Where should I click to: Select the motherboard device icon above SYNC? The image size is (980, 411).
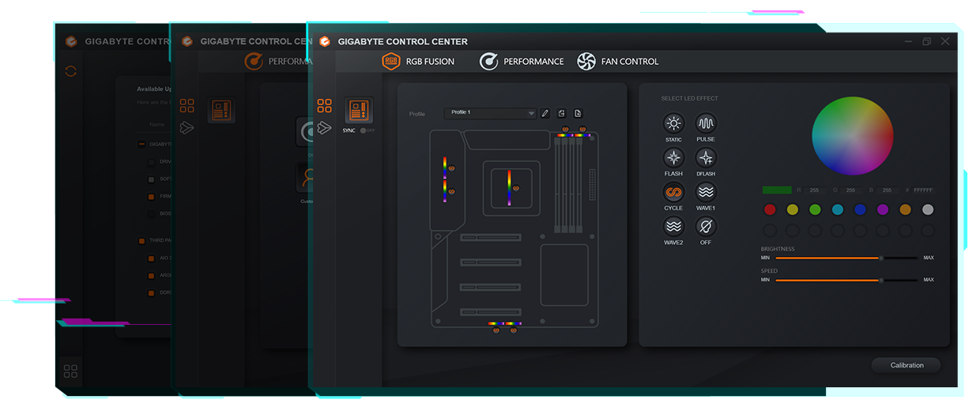point(359,110)
